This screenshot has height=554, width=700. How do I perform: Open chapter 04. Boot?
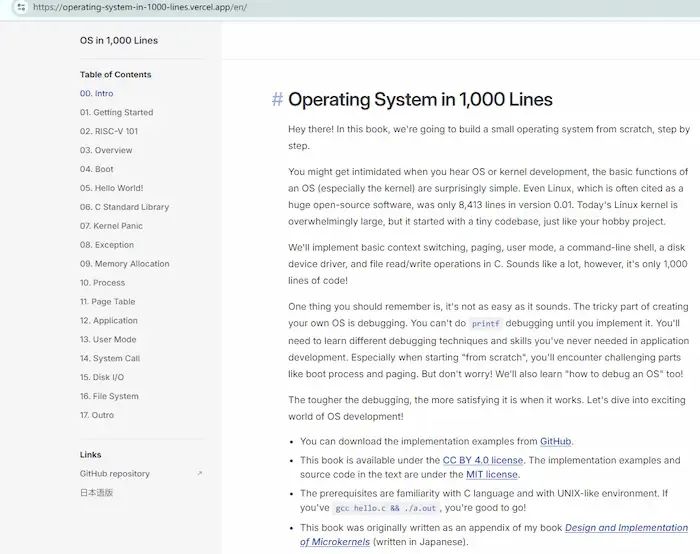click(96, 169)
